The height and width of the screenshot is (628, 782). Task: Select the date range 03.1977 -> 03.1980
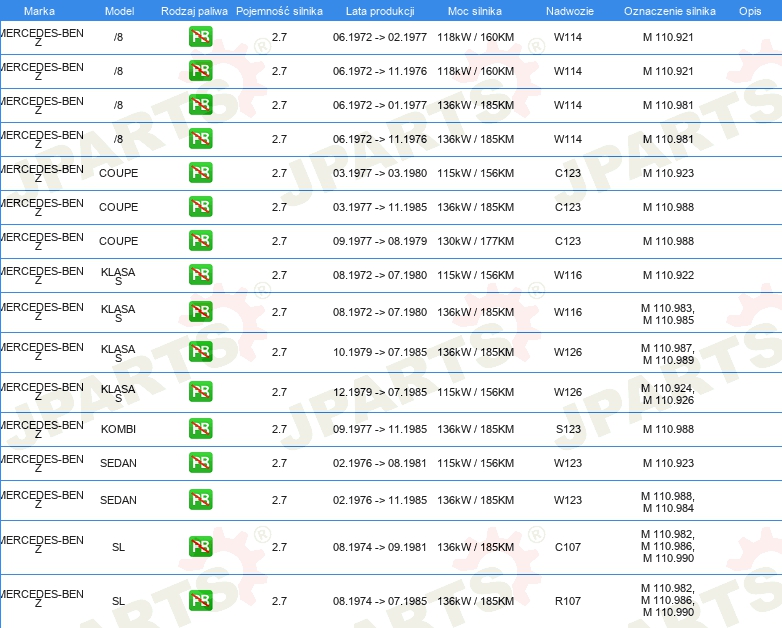coord(380,173)
